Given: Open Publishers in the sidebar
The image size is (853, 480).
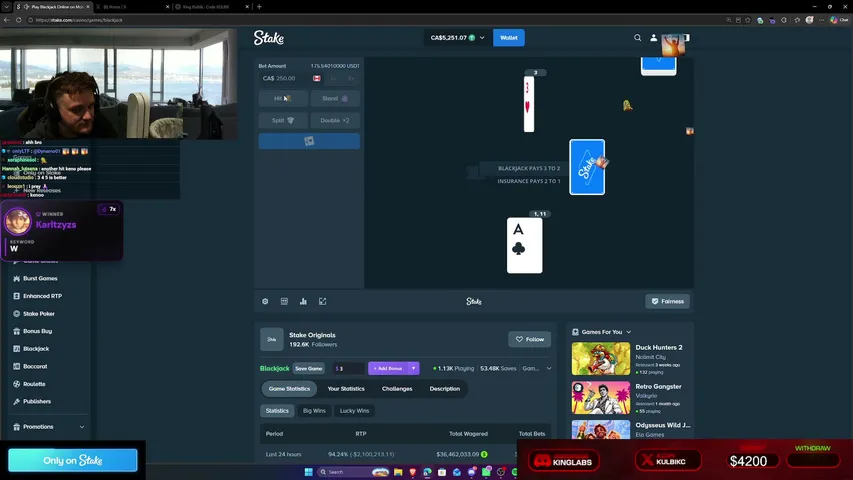Looking at the screenshot, I should [36, 402].
